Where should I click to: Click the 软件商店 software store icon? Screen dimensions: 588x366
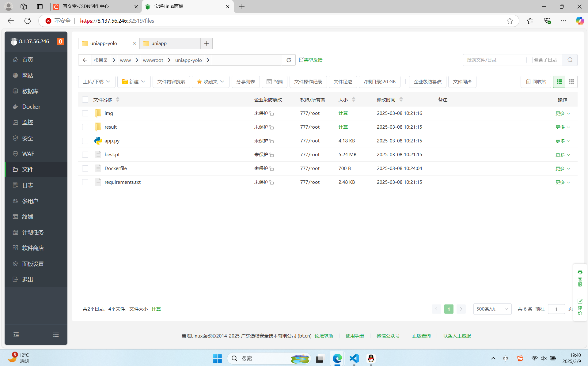point(15,248)
